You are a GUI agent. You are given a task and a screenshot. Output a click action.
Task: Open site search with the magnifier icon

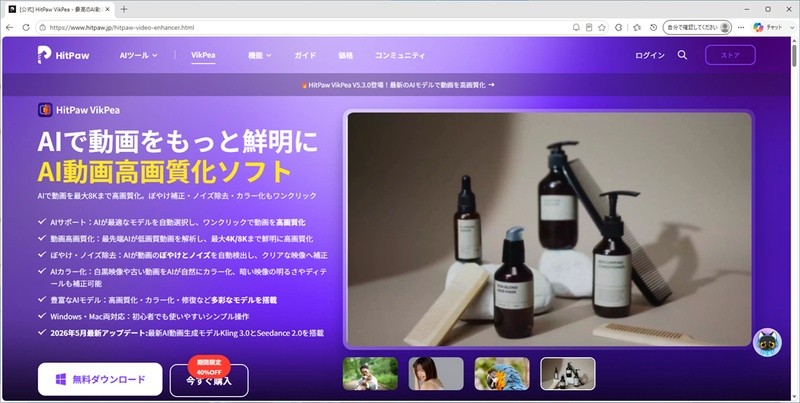click(x=682, y=55)
